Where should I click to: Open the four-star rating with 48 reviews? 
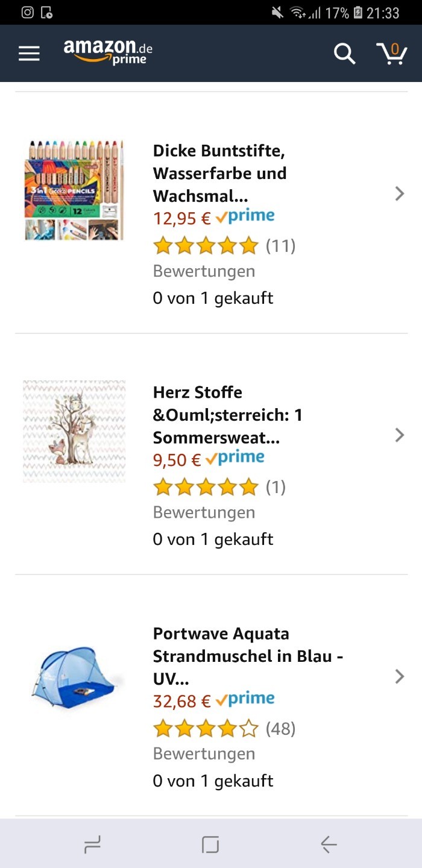point(224,729)
